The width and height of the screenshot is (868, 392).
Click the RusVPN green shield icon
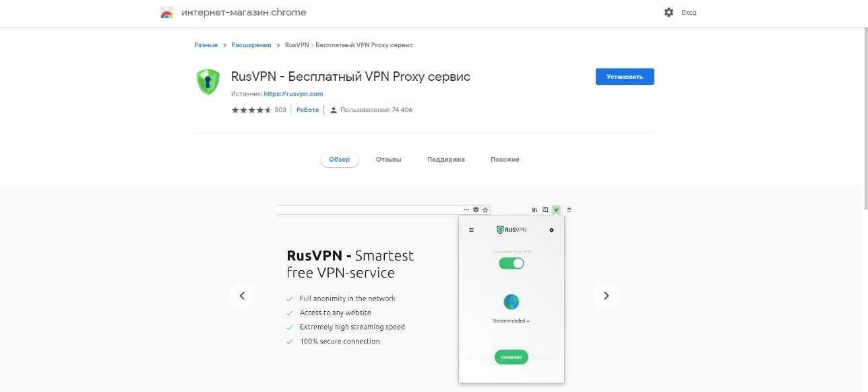(x=208, y=81)
